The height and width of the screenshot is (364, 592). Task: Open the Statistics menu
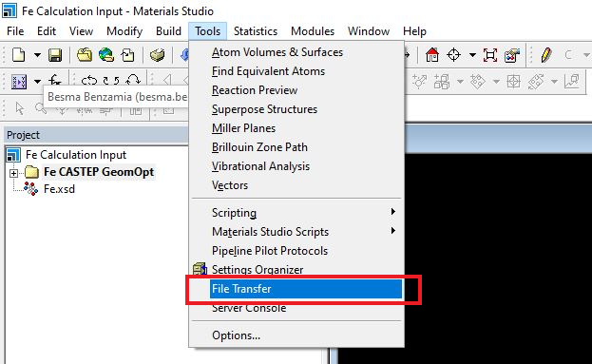[x=256, y=31]
